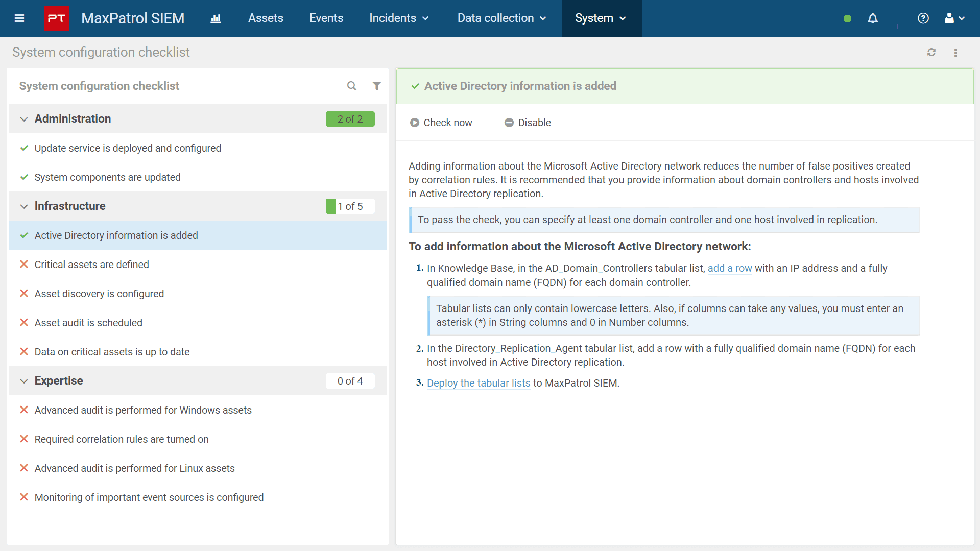Select 'Update service is deployed and configured'
The width and height of the screenshot is (980, 551).
pos(198,148)
